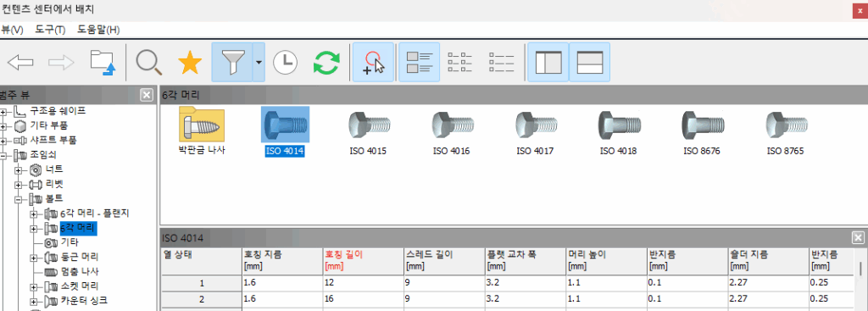
Task: Open history clock icon
Action: click(285, 63)
